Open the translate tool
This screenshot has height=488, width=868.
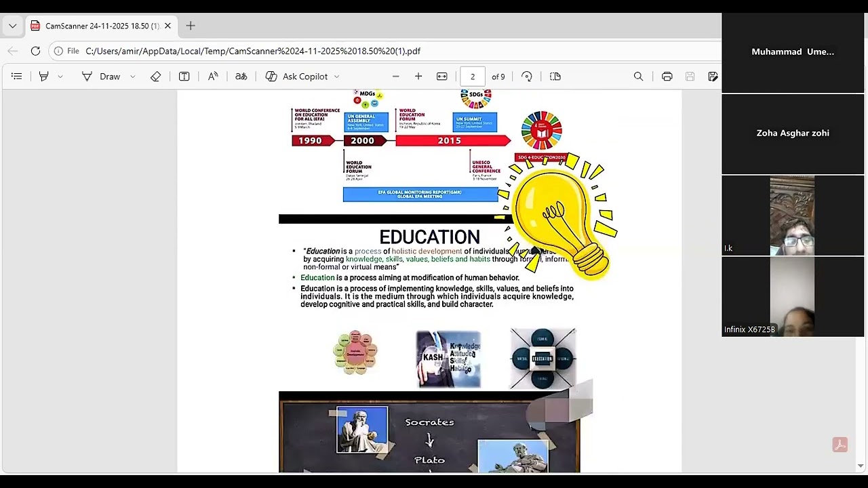[x=241, y=77]
